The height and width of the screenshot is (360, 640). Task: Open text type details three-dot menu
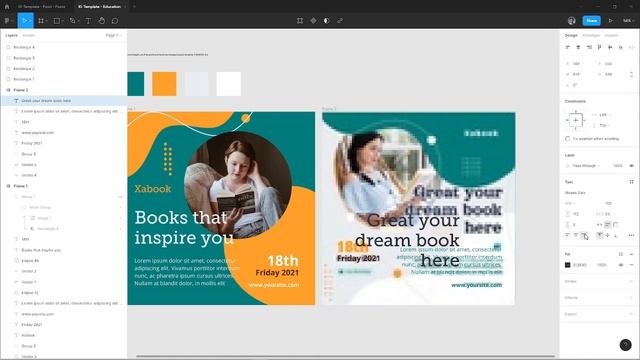631,235
